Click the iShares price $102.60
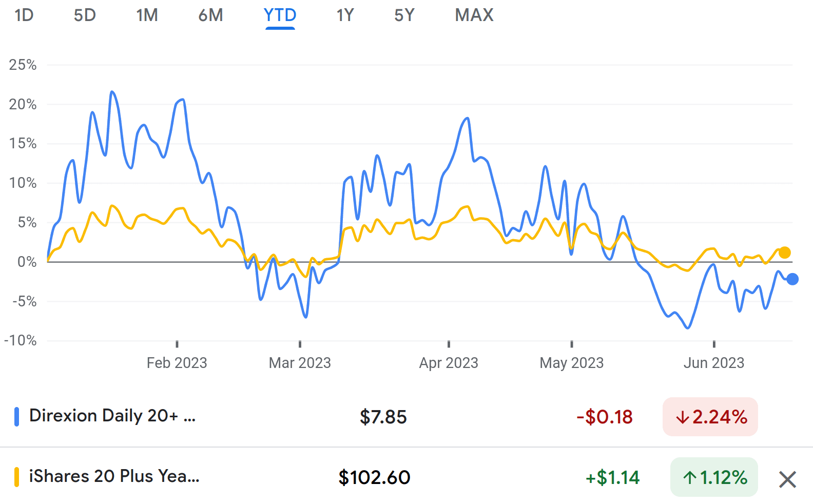 click(x=374, y=477)
